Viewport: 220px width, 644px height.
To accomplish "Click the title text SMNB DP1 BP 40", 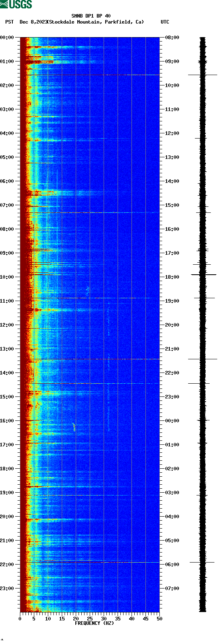I will [91, 16].
